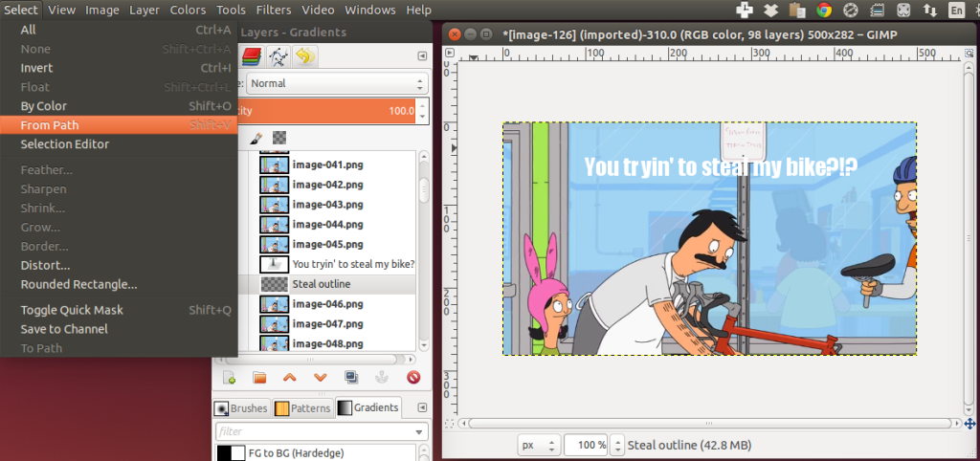980x461 pixels.
Task: Choose Distort... in the Select menu
Action: (119, 265)
